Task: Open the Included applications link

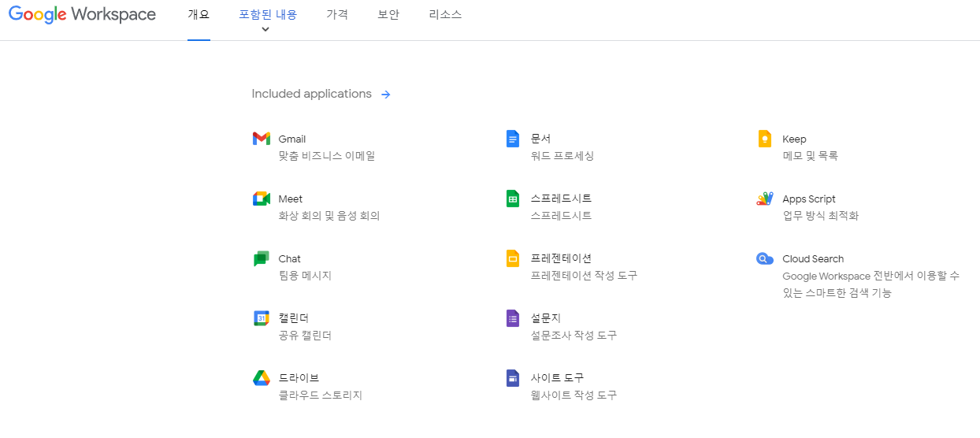Action: tap(311, 94)
